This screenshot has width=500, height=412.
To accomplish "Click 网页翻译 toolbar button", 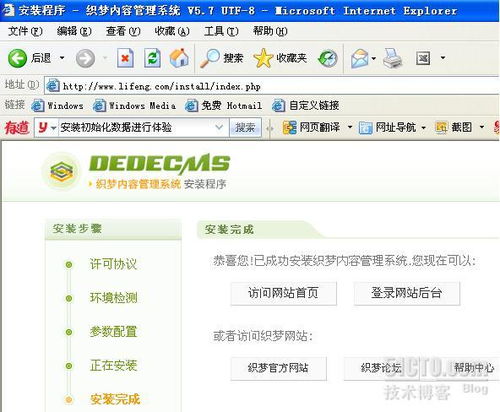I will (311, 127).
